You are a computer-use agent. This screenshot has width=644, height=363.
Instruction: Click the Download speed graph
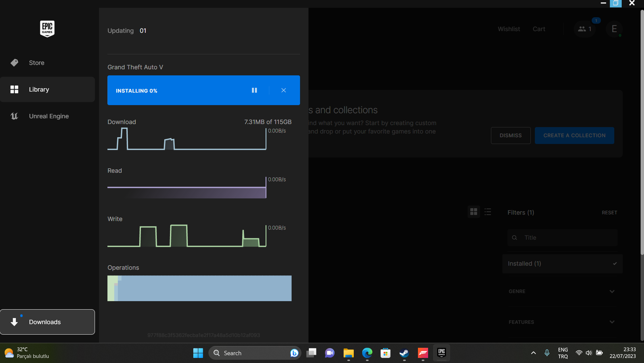(x=187, y=139)
